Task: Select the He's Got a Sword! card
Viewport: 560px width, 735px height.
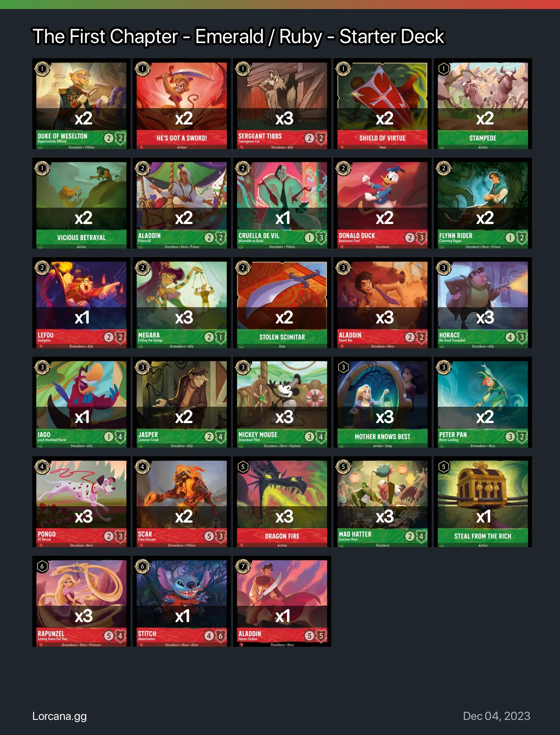Action: [182, 104]
